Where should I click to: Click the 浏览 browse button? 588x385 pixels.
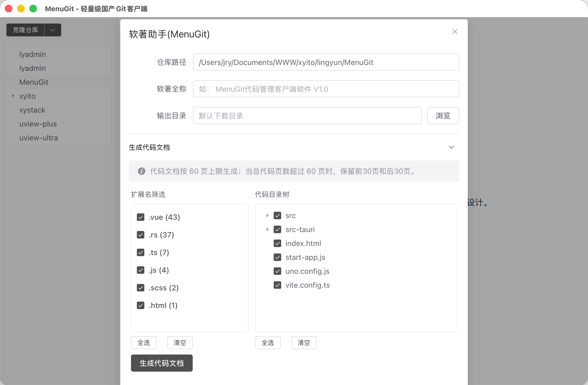pyautogui.click(x=443, y=115)
